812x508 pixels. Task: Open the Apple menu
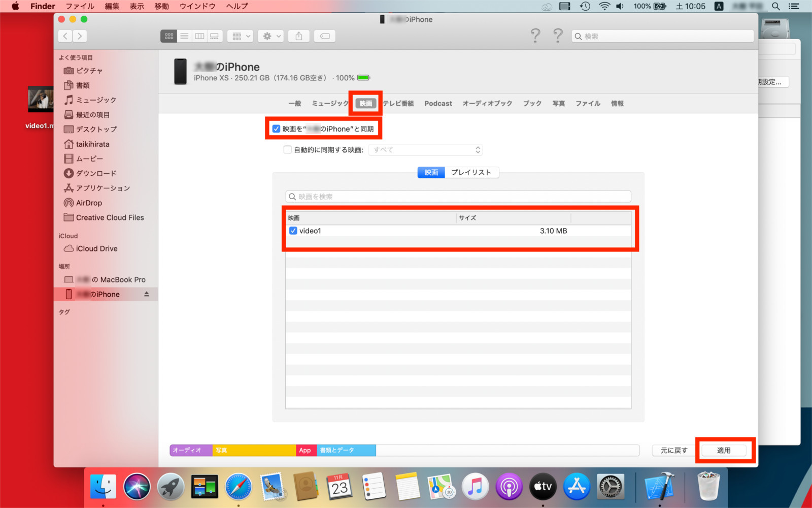(x=15, y=6)
